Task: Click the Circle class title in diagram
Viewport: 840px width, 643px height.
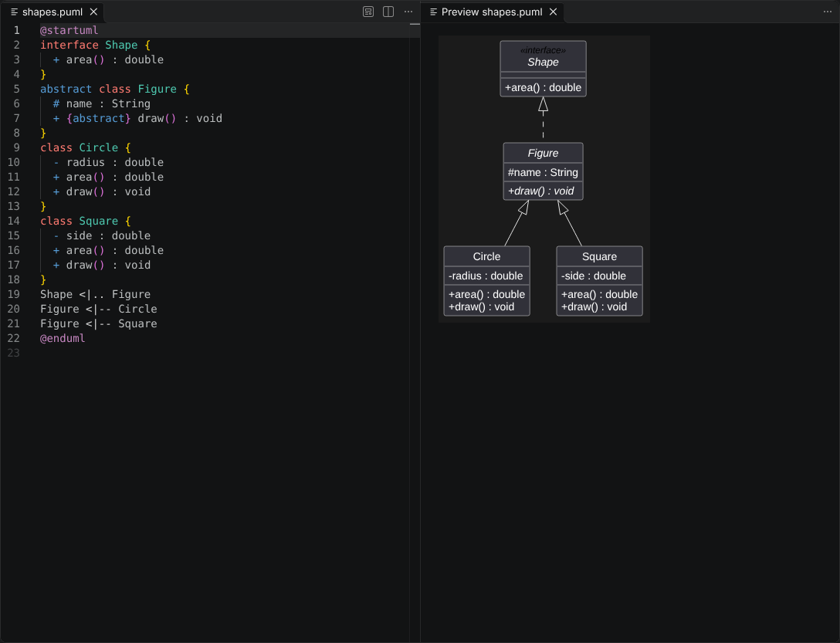Action: click(x=486, y=257)
